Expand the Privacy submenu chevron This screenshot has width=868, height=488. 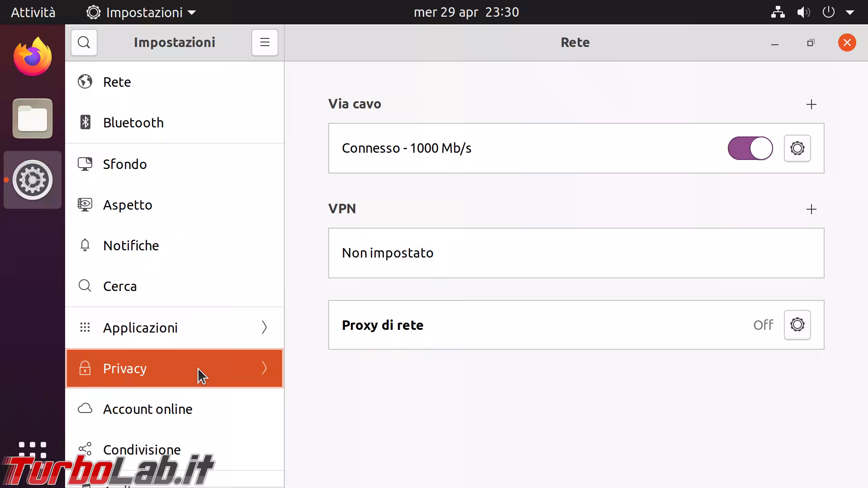tap(264, 368)
